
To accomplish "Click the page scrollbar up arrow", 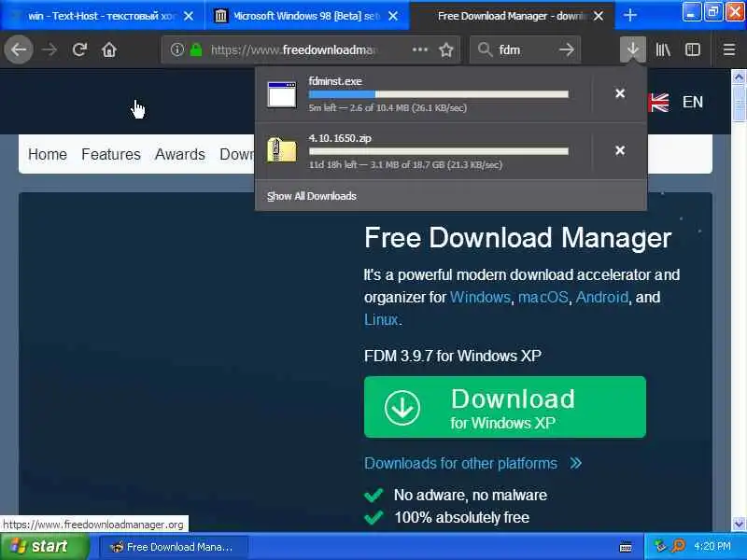I will [739, 77].
